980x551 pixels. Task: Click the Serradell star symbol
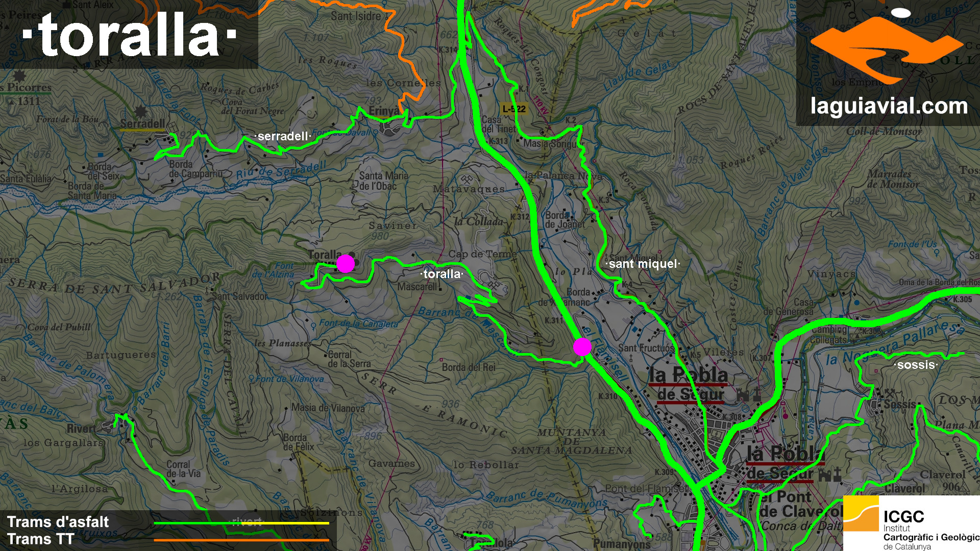[x=140, y=112]
